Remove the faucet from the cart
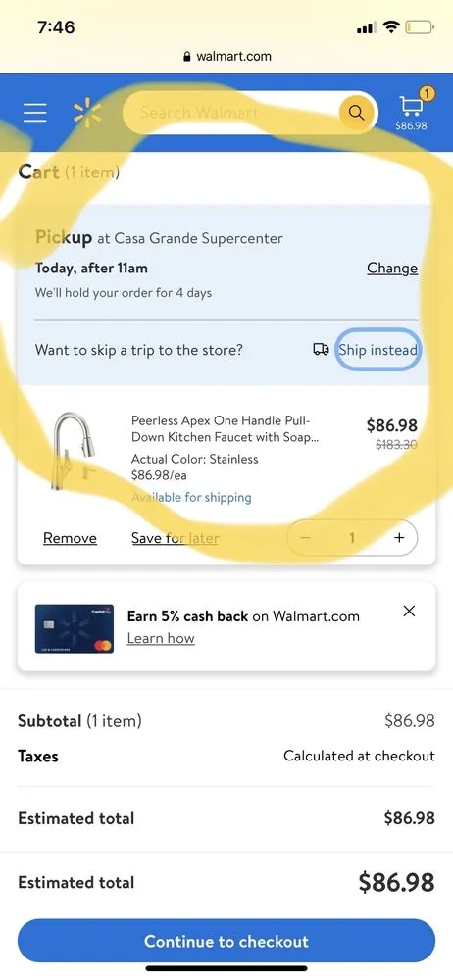 (x=70, y=538)
